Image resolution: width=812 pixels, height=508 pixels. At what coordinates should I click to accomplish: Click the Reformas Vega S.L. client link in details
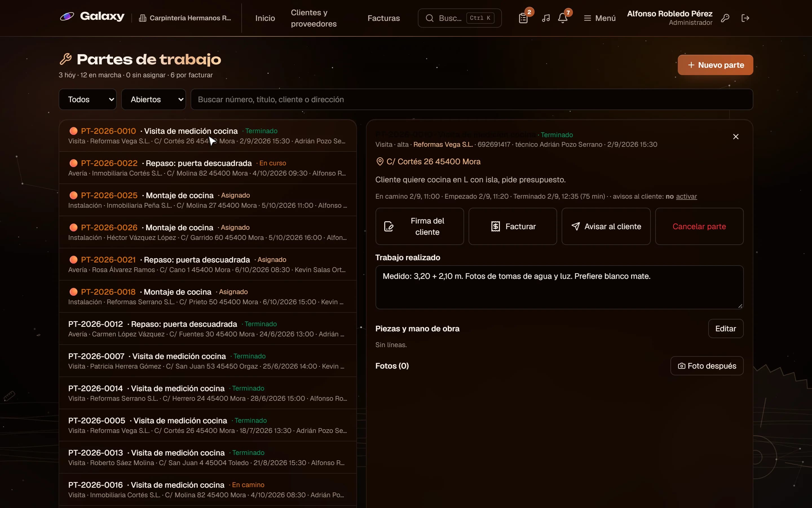(x=443, y=144)
